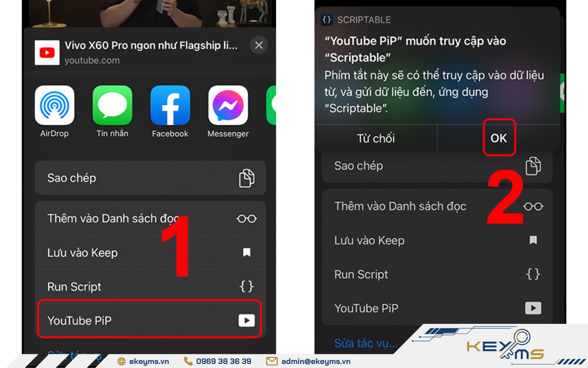Share the video to Facebook
The height and width of the screenshot is (368, 588).
(170, 105)
